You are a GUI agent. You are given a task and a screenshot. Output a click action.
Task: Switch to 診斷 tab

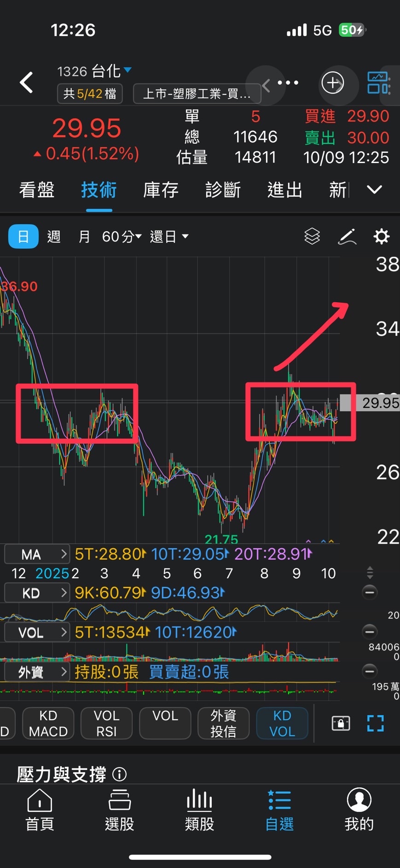pos(223,190)
